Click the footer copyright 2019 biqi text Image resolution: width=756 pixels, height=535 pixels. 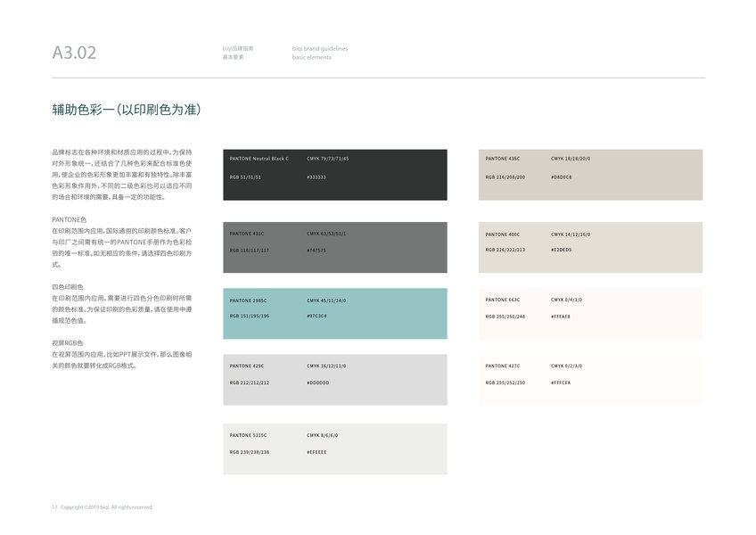coord(107,507)
